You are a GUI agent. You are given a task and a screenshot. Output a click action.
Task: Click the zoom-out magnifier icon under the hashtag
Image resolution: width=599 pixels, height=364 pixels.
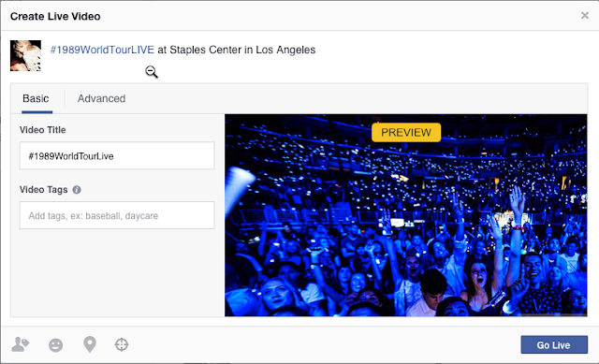click(x=152, y=72)
